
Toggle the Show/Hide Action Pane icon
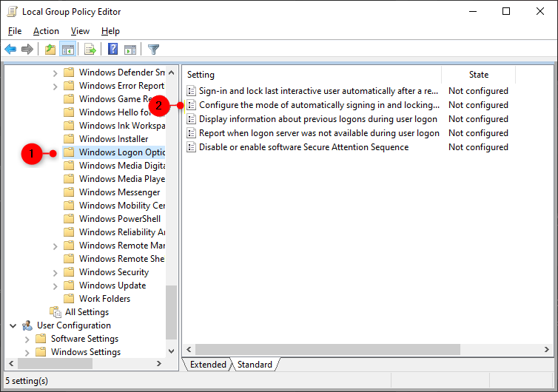click(x=130, y=50)
